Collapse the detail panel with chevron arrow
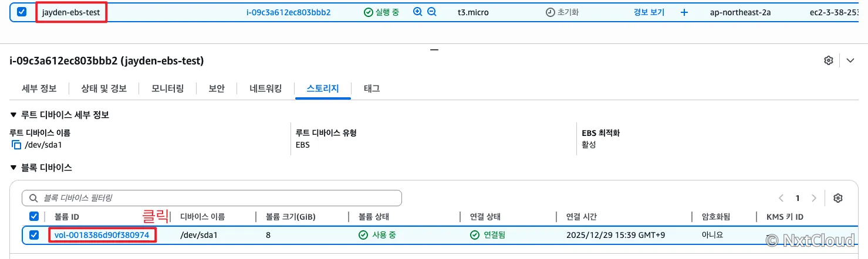Image resolution: width=868 pixels, height=259 pixels. click(850, 60)
